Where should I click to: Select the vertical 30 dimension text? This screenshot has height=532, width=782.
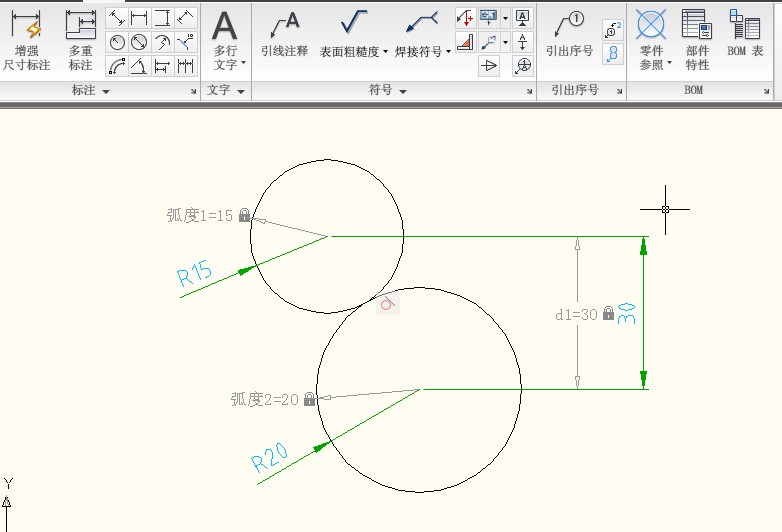point(626,314)
